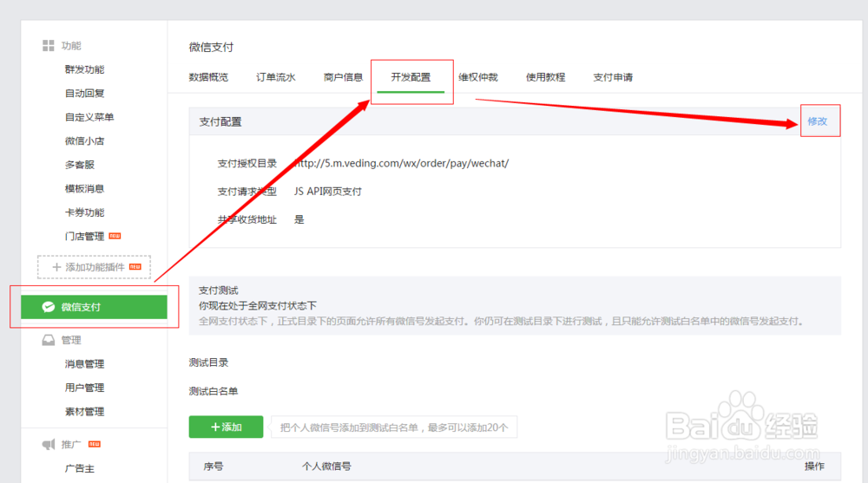This screenshot has width=868, height=483.
Task: Click the WeChat Pay checkmark icon
Action: click(x=48, y=307)
